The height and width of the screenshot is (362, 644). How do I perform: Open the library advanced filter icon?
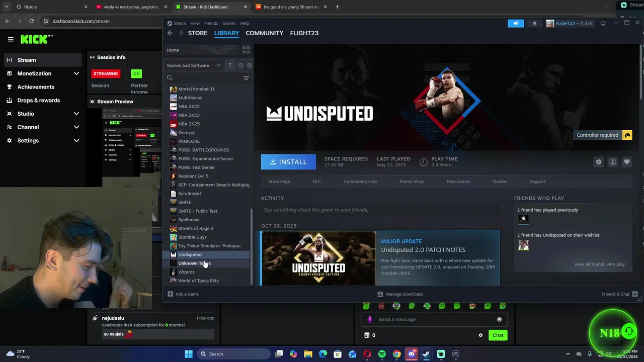(246, 78)
